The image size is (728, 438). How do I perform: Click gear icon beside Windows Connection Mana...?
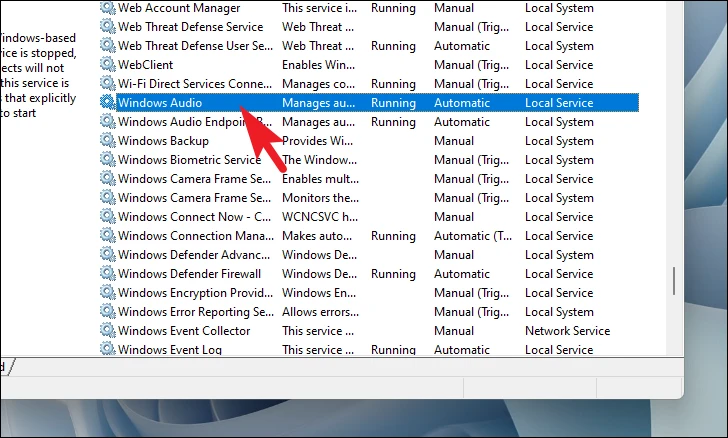(108, 236)
